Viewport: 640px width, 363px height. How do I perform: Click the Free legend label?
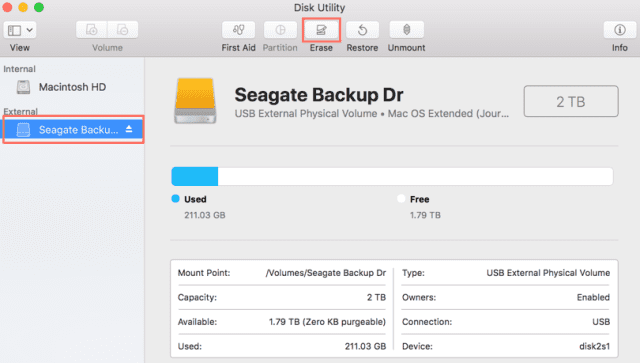click(x=420, y=199)
